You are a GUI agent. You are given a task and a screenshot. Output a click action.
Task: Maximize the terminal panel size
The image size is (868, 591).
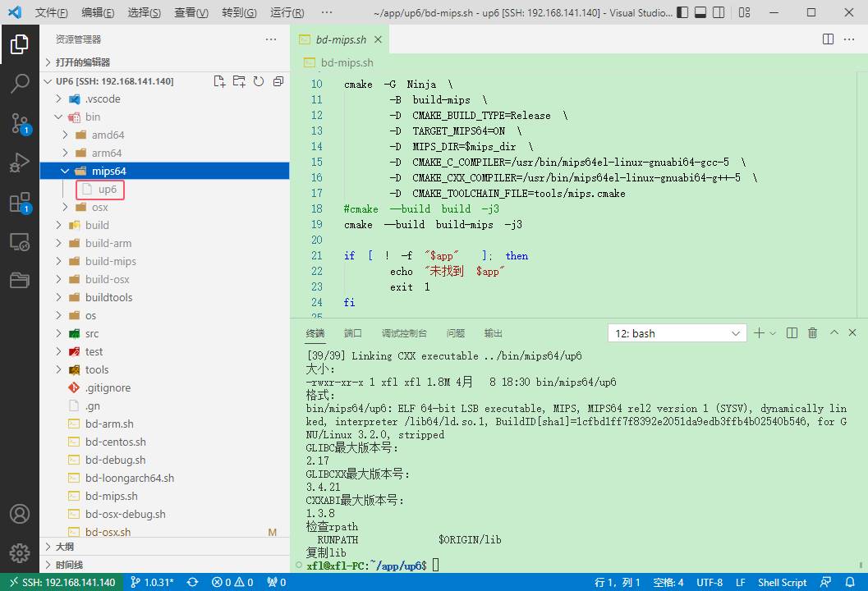[834, 332]
